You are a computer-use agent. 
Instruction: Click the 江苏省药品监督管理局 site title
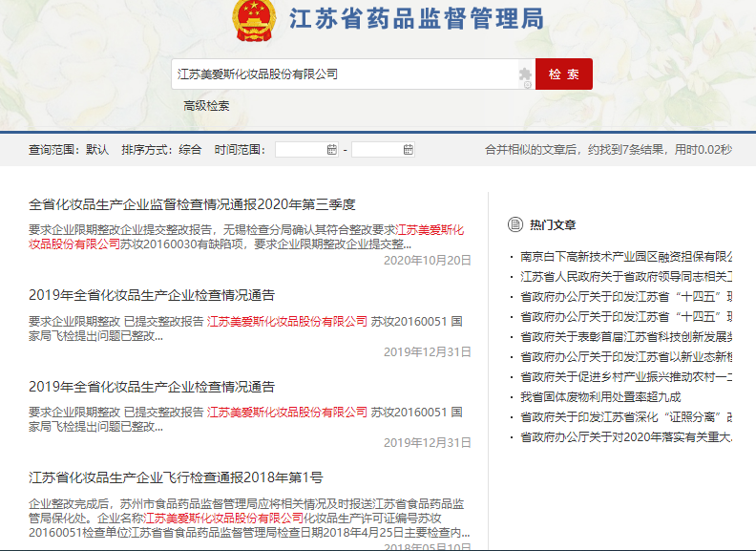point(416,19)
